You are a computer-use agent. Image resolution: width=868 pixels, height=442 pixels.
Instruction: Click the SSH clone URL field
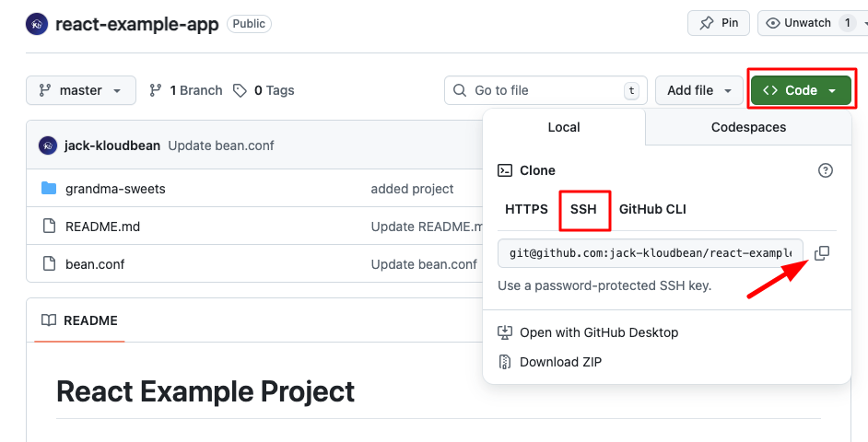650,253
